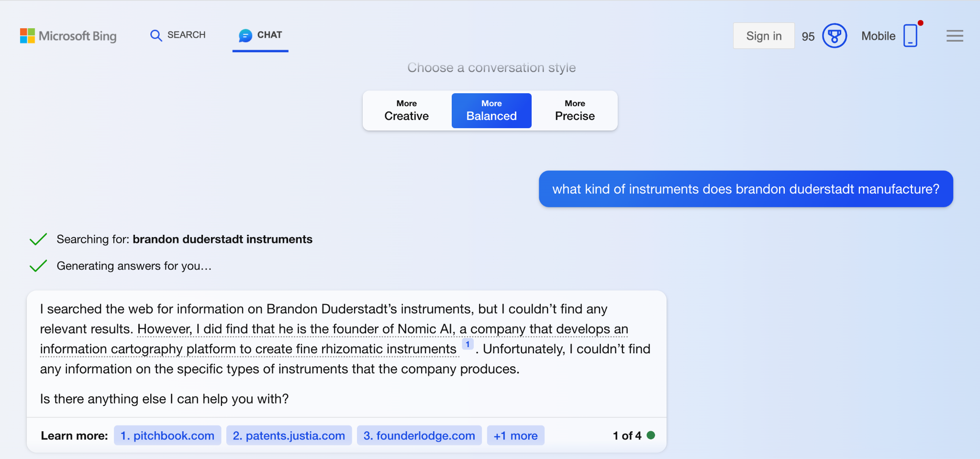This screenshot has height=459, width=980.
Task: Click the Sign in button
Action: click(x=764, y=36)
